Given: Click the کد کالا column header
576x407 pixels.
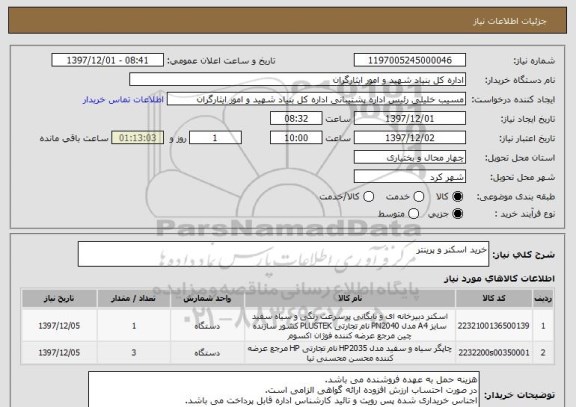Looking at the screenshot, I should coord(494,298).
